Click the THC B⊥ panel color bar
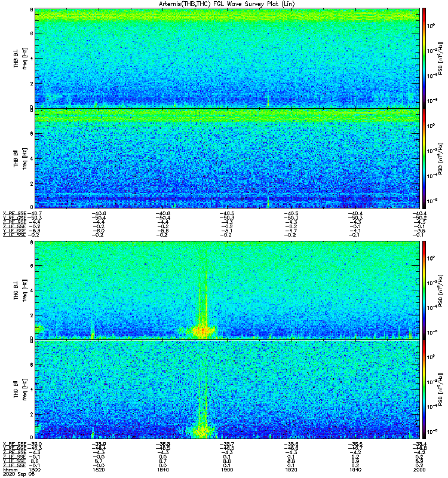The image size is (448, 478). (424, 290)
